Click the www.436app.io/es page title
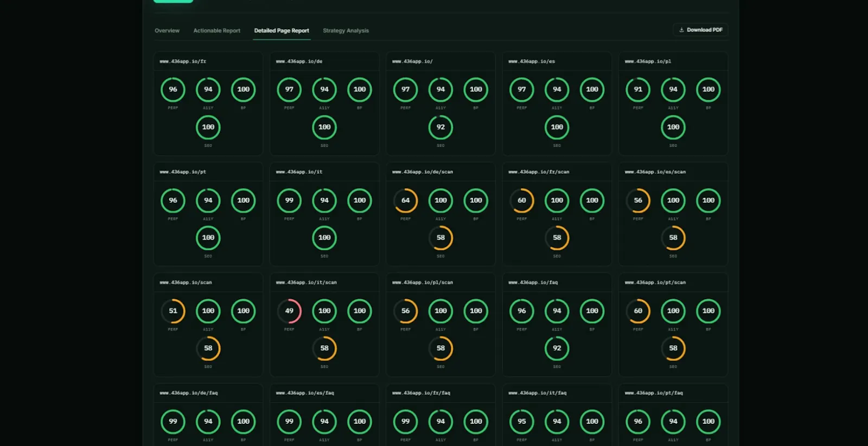The height and width of the screenshot is (446, 868). 532,61
